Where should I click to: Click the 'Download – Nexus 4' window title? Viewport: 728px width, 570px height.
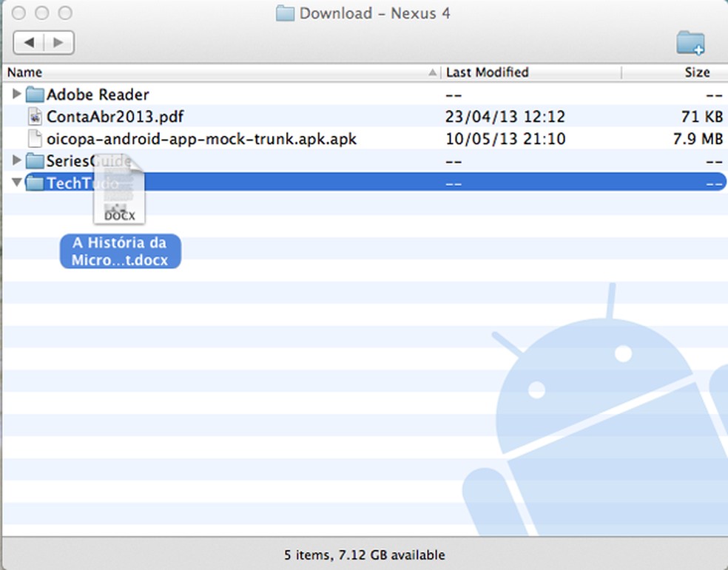click(374, 13)
